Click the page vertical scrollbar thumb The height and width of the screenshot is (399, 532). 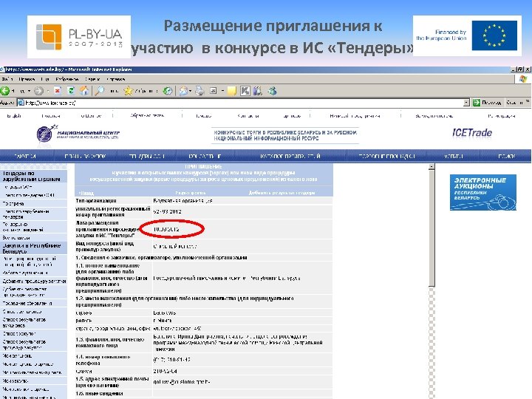pyautogui.click(x=432, y=228)
